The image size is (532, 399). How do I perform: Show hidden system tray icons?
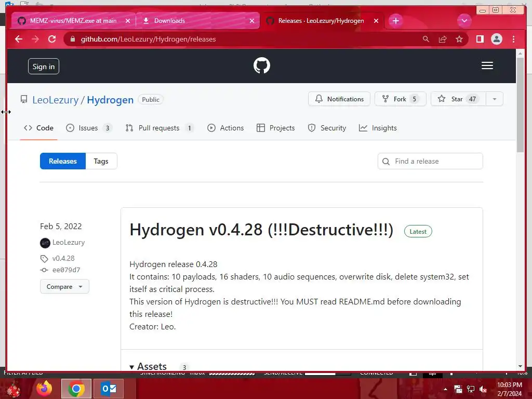[445, 389]
